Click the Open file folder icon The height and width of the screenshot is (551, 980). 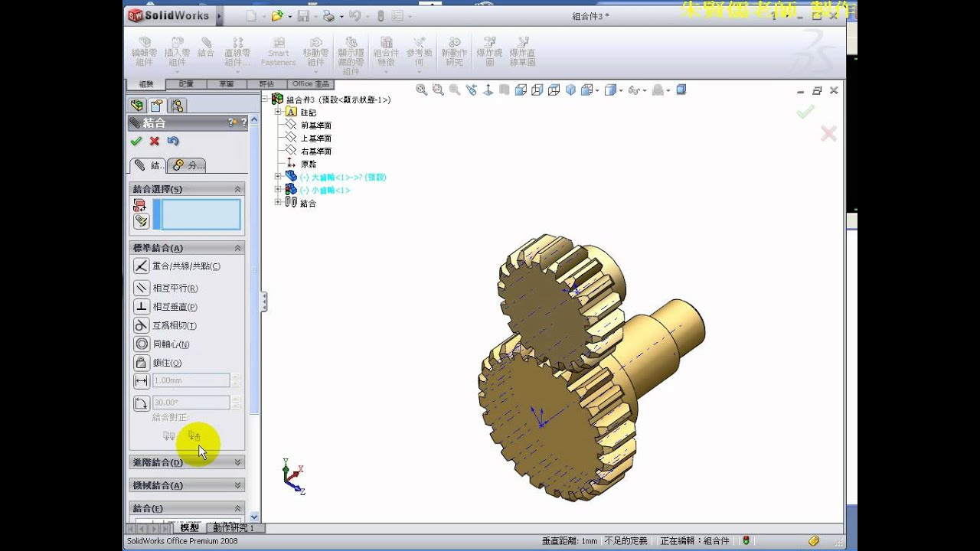pos(276,15)
